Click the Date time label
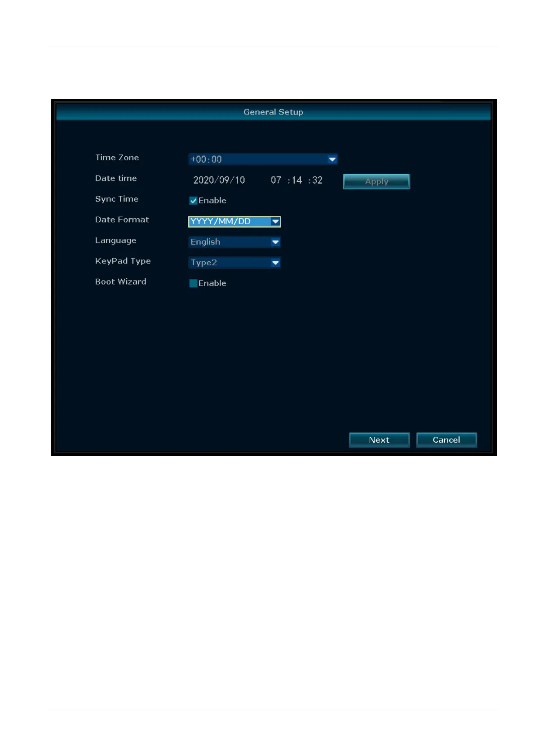Image resolution: width=535 pixels, height=756 pixels. 116,178
